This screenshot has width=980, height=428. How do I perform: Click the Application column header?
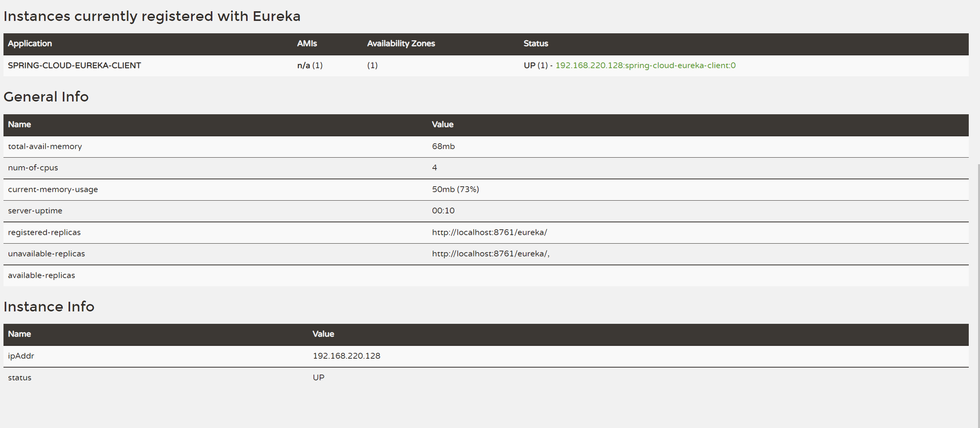coord(30,43)
